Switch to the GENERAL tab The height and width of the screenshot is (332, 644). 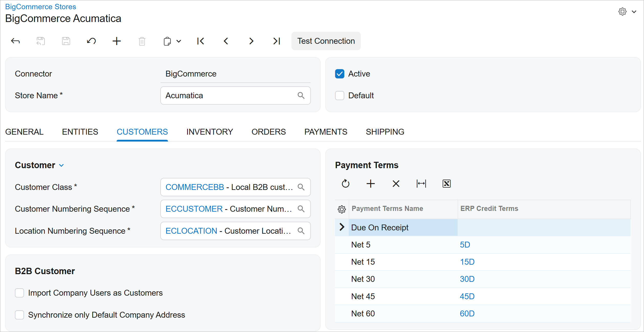pyautogui.click(x=24, y=132)
